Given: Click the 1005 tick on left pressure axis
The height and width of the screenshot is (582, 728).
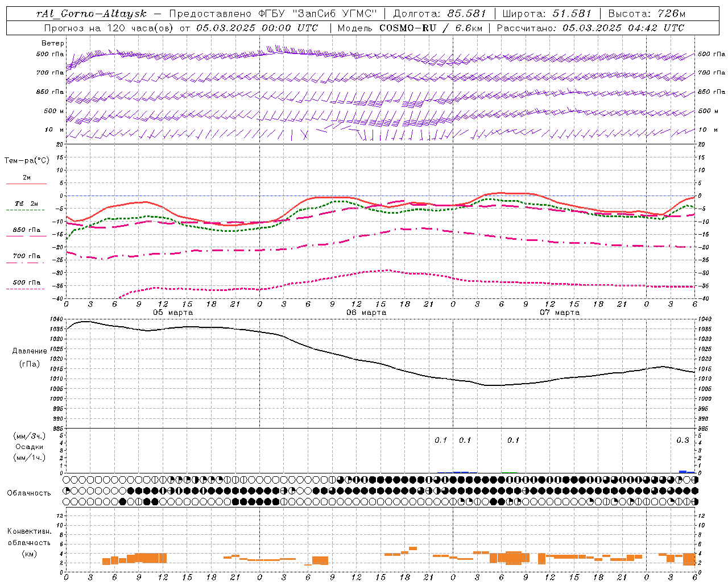Looking at the screenshot, I should coord(55,389).
